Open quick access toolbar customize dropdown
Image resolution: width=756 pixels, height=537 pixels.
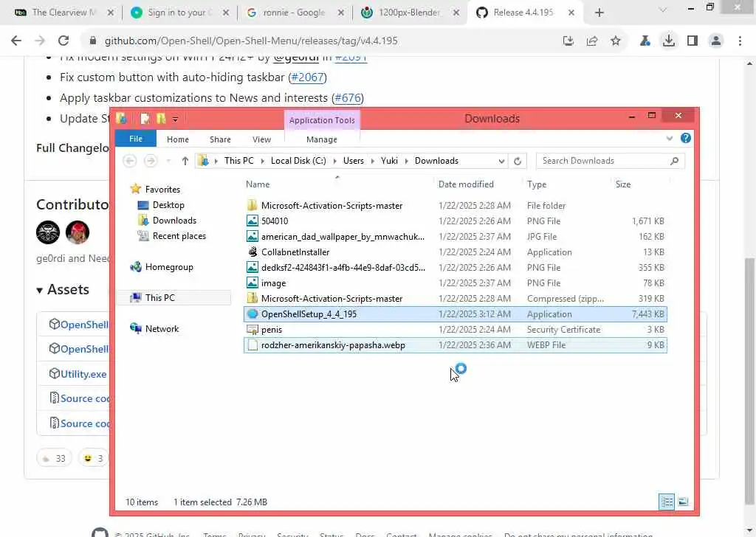pyautogui.click(x=175, y=119)
